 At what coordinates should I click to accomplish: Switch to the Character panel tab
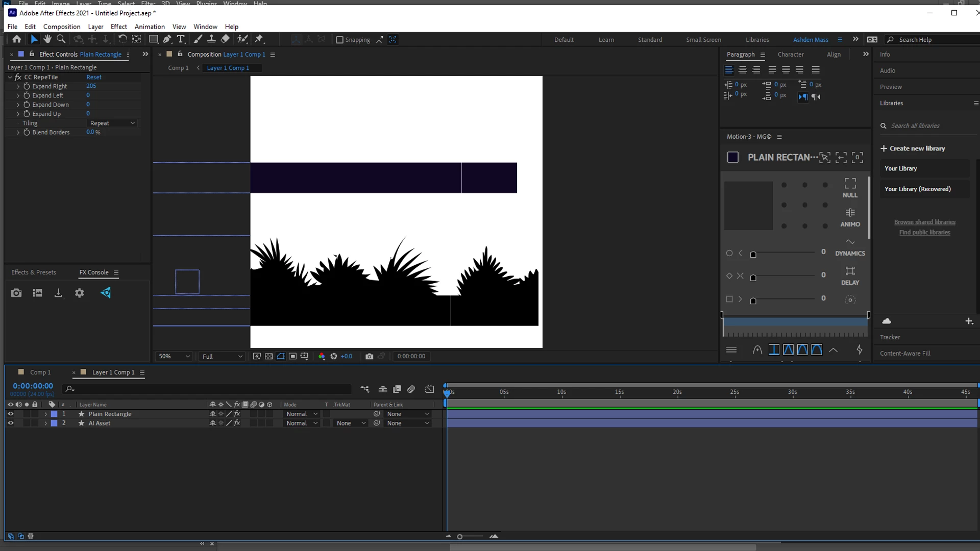coord(790,54)
